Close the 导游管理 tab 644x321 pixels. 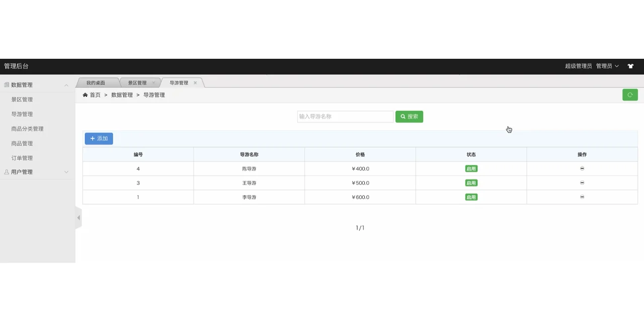[195, 83]
